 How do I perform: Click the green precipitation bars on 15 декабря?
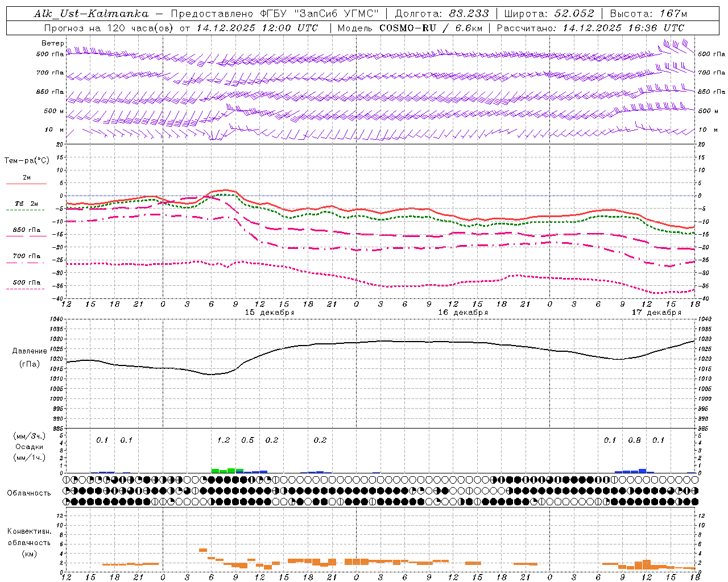click(227, 471)
